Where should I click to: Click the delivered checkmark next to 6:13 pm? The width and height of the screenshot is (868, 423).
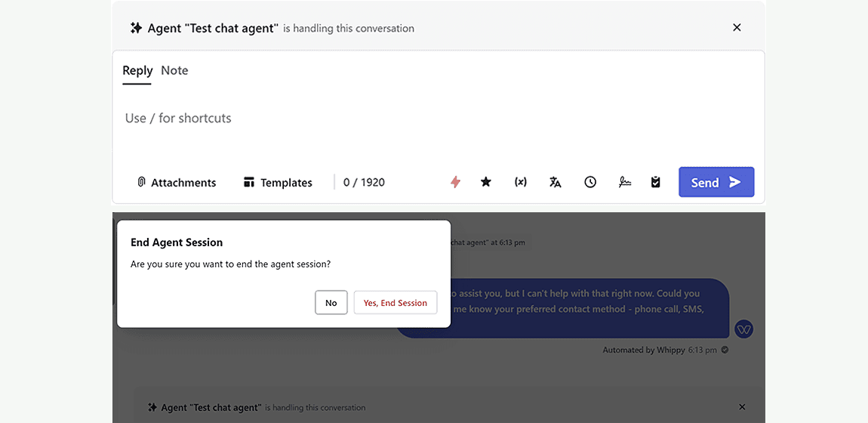725,350
